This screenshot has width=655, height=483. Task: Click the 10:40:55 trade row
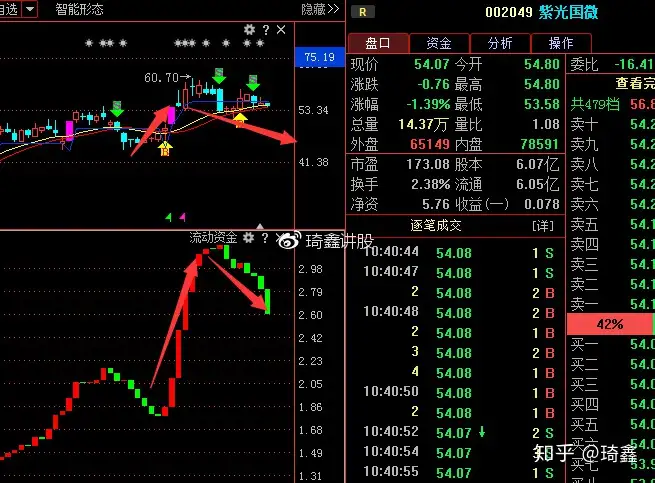(458, 473)
